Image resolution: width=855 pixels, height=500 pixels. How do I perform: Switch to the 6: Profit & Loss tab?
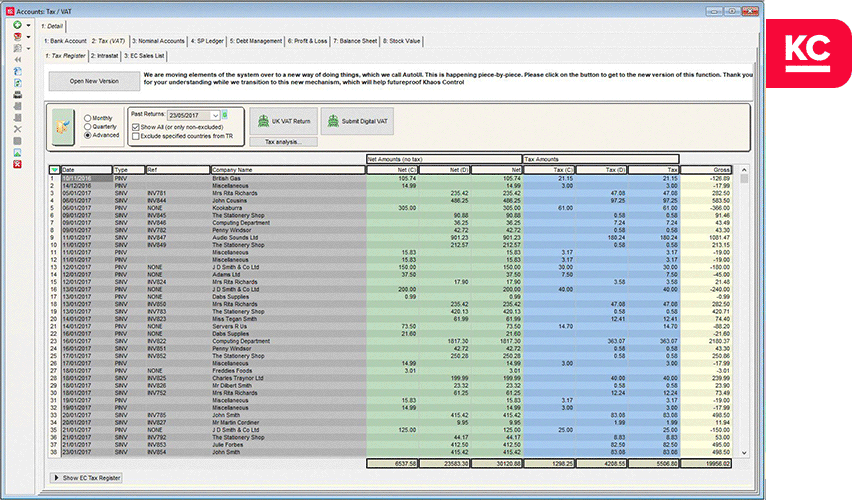308,41
